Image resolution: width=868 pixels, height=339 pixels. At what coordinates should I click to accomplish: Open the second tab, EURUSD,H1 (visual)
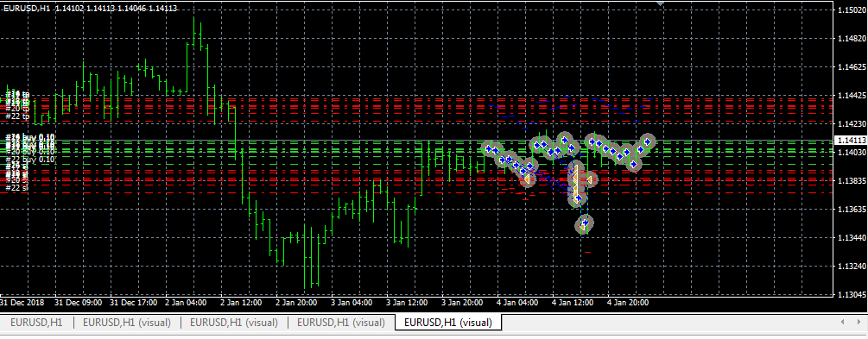coord(127,322)
